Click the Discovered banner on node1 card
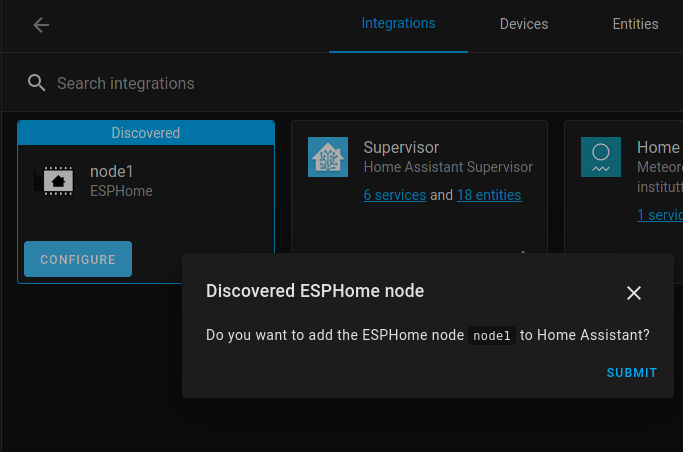 coord(146,133)
